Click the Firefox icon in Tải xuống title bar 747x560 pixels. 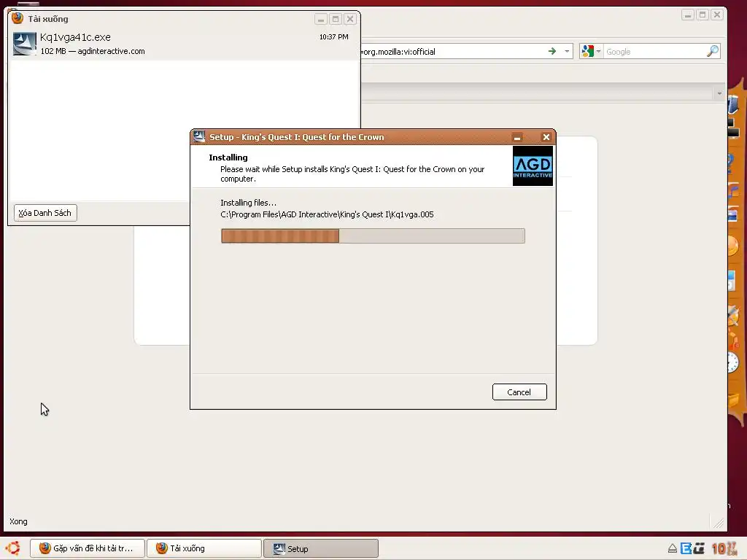[x=18, y=18]
